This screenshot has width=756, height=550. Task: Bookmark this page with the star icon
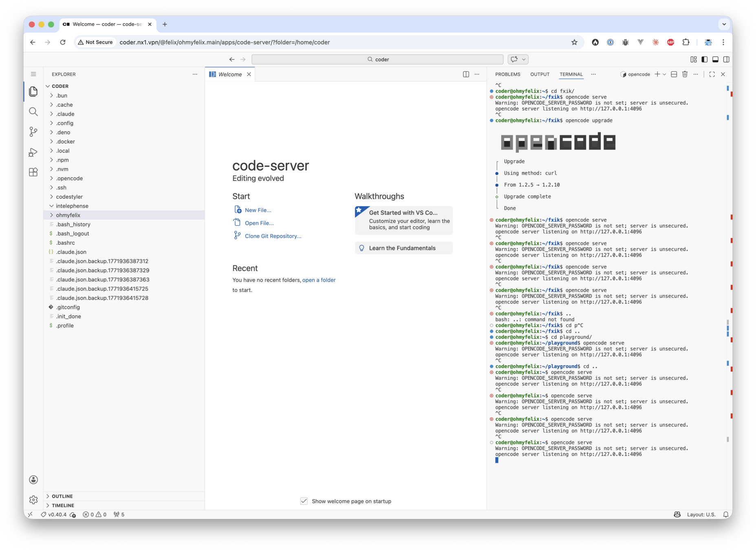(574, 42)
